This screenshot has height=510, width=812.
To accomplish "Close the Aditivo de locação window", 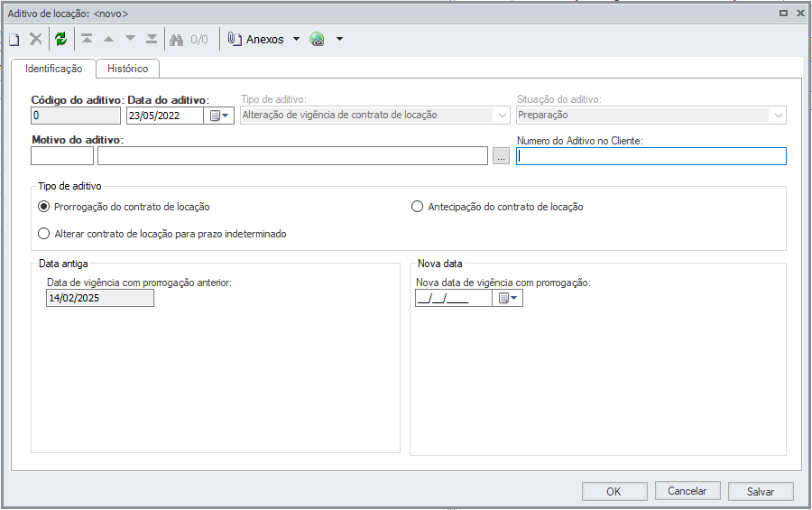I will tap(800, 14).
